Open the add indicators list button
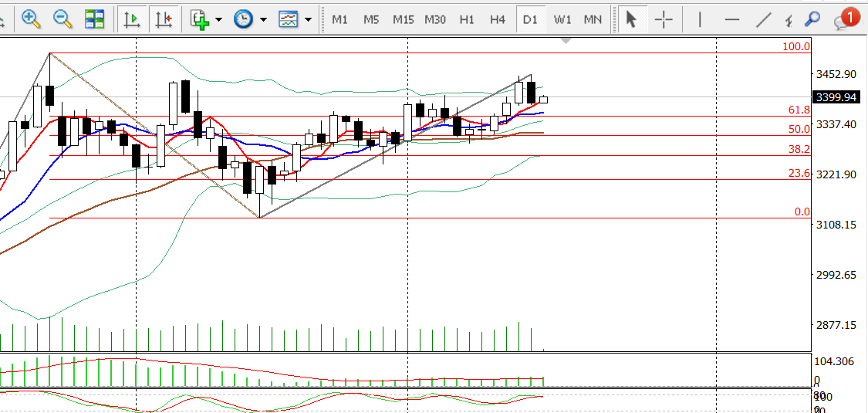Image resolution: width=868 pixels, height=413 pixels. (199, 19)
